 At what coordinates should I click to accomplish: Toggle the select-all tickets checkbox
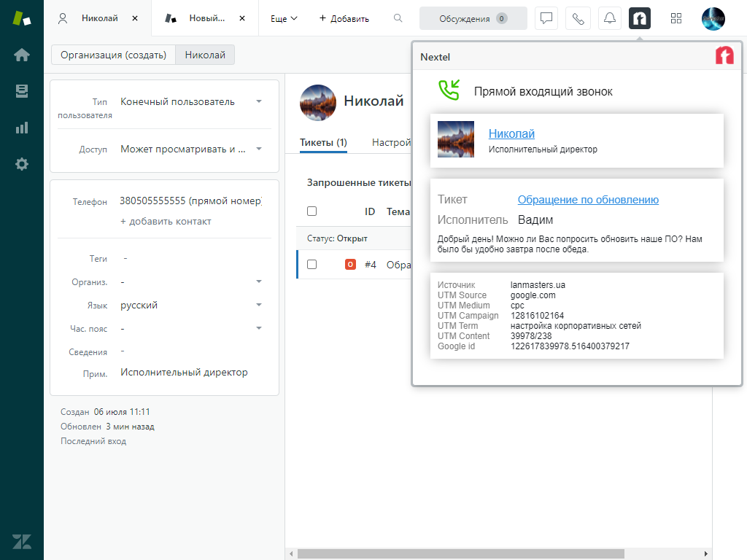point(312,211)
